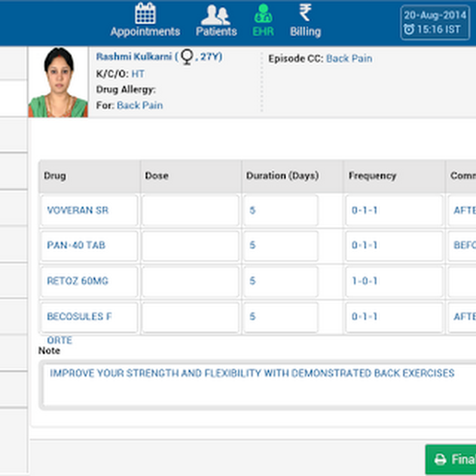Click comment field of PAN-40 TAB row
This screenshot has height=476, width=476.
click(462, 245)
